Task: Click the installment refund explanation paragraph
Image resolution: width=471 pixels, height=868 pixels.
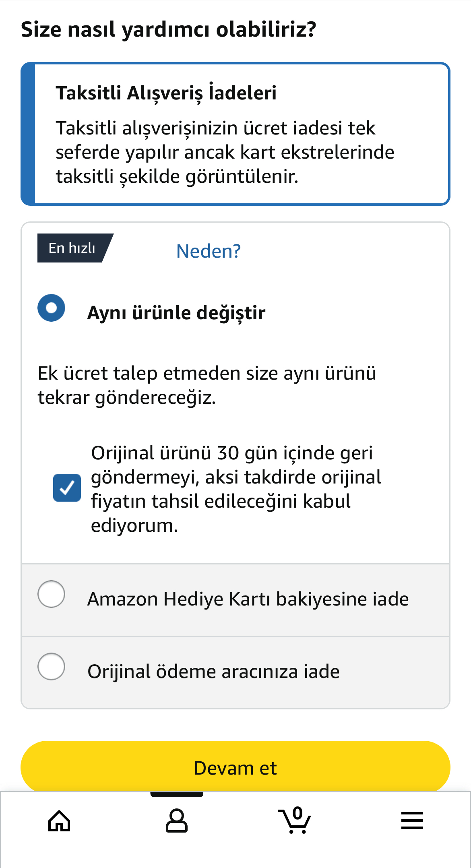Action: 225,152
